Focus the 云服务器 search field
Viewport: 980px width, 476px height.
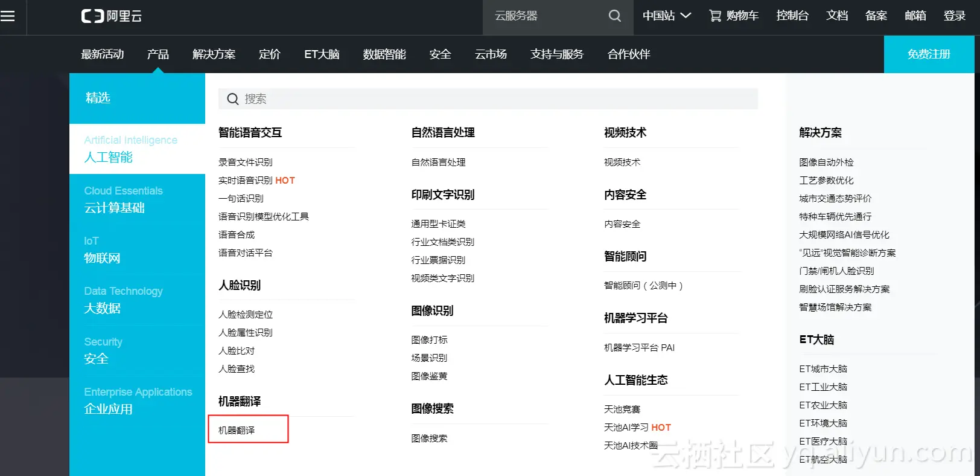[543, 17]
